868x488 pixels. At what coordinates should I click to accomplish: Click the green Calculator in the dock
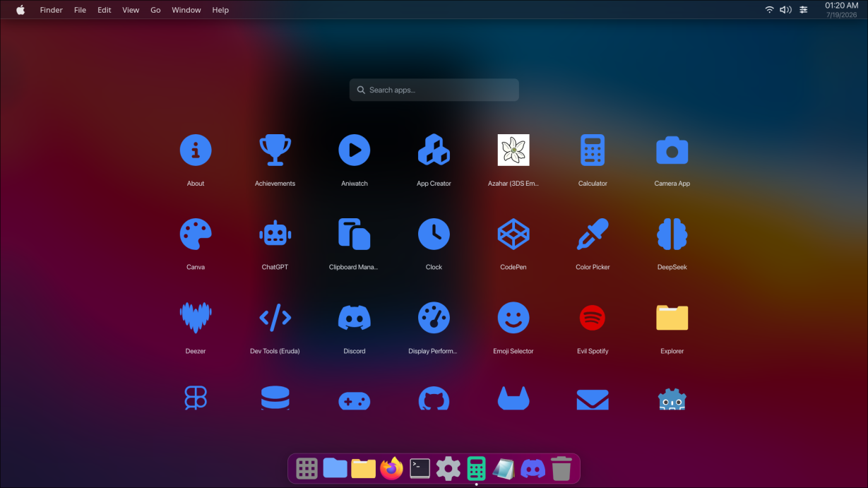click(x=477, y=468)
